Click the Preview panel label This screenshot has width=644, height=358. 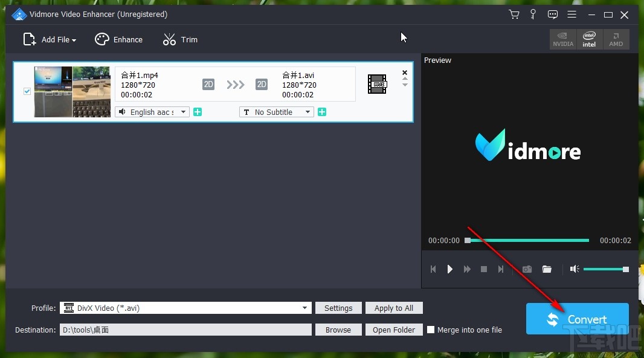(x=437, y=60)
